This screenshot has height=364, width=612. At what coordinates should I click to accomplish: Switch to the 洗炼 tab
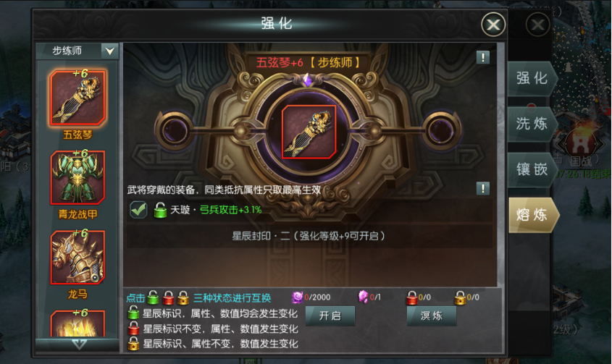[x=532, y=124]
